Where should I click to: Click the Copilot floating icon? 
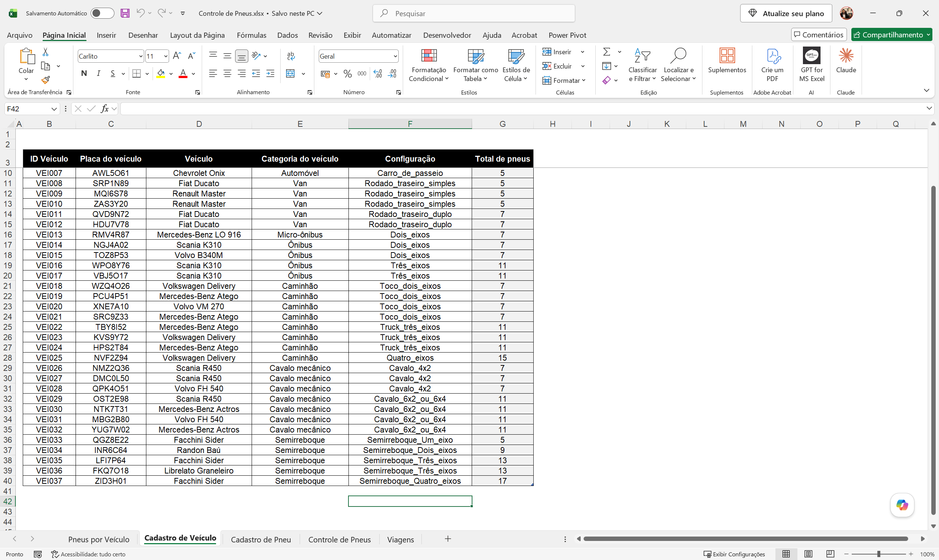coord(902,505)
